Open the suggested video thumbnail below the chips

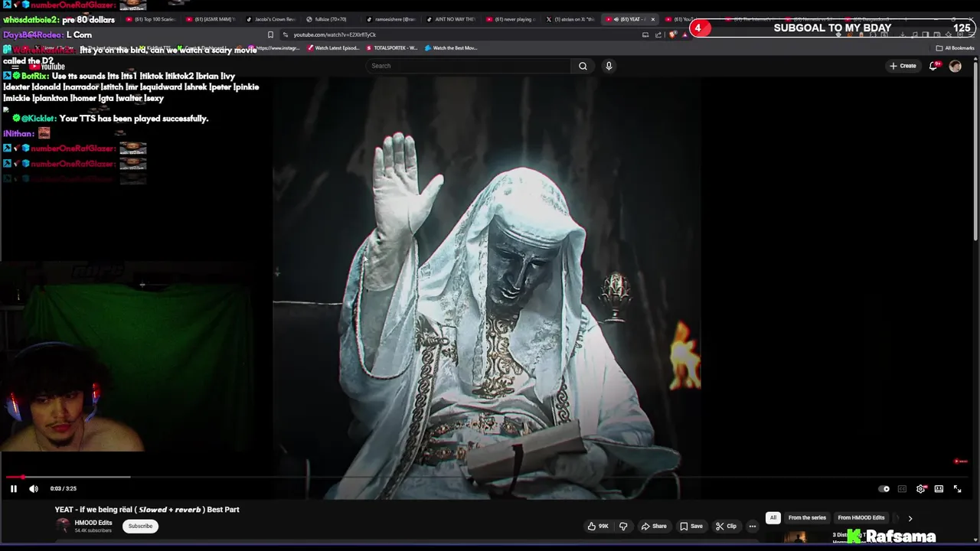point(795,537)
